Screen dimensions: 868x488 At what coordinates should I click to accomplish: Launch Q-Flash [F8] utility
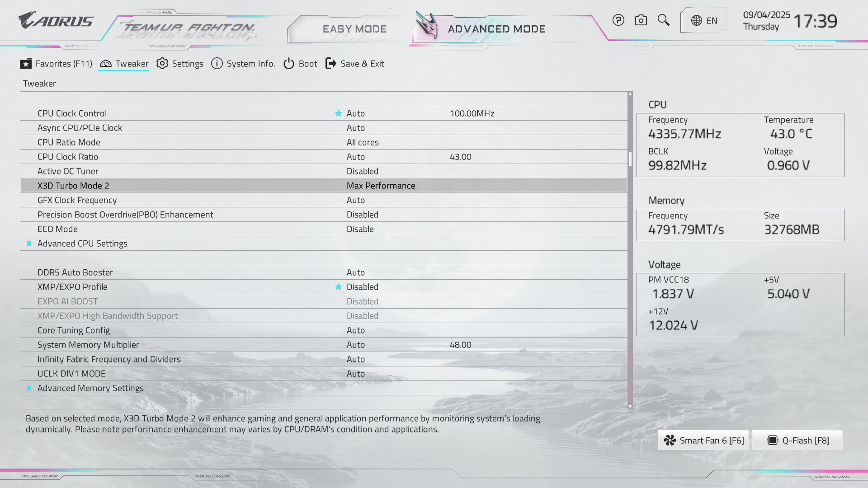pyautogui.click(x=797, y=441)
